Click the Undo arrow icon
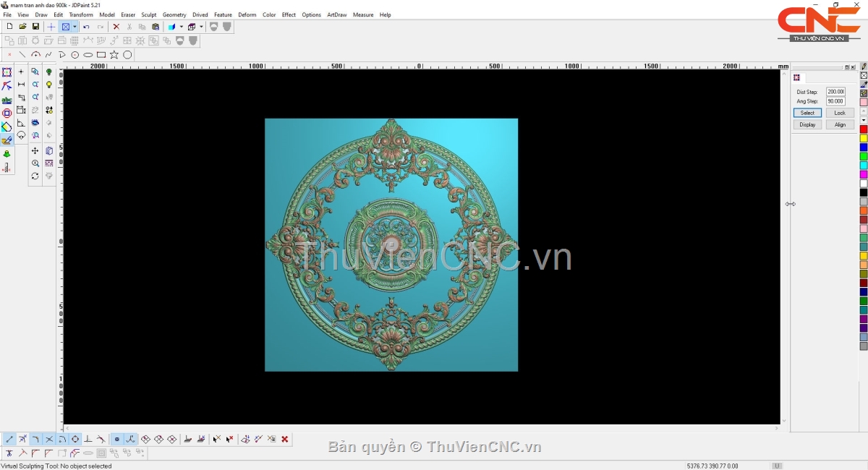Screen dimensions: 868x470 pos(86,27)
